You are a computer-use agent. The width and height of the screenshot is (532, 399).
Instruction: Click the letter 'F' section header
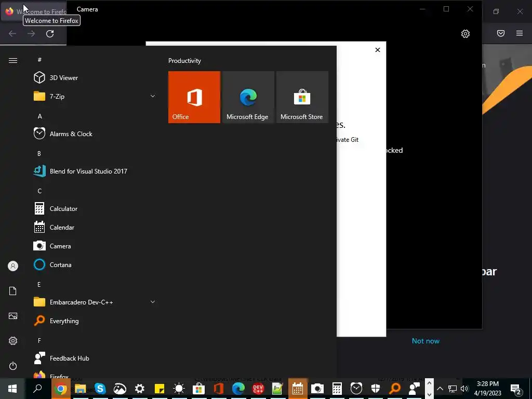click(x=39, y=340)
